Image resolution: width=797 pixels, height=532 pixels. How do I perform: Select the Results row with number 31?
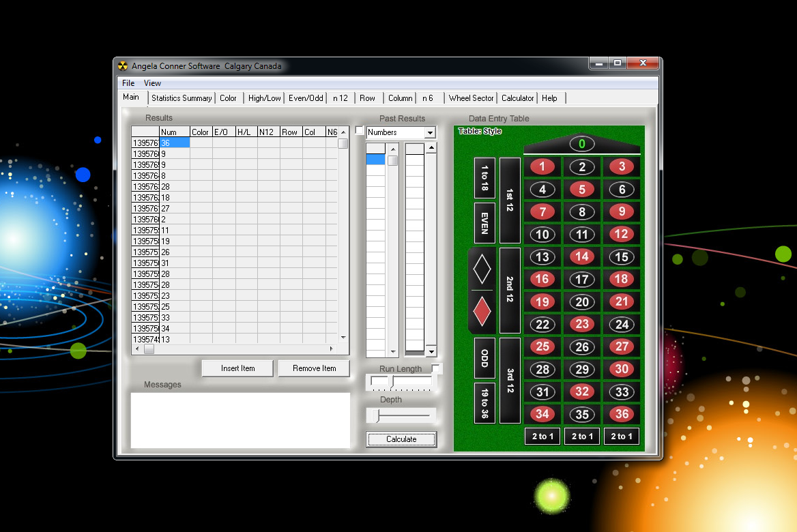(234, 263)
